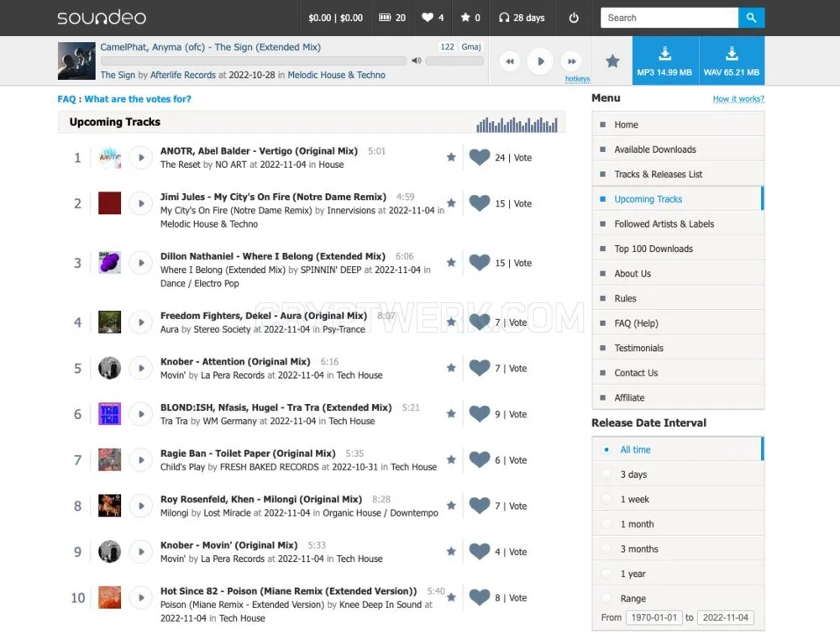Click the search magnifier button
Image resolution: width=840 pixels, height=635 pixels.
[751, 18]
